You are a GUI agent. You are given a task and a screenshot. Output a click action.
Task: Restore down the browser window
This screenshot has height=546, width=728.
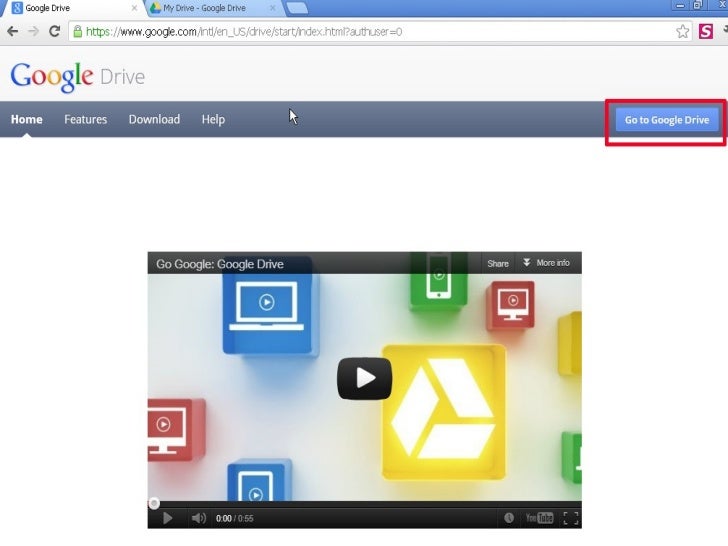coord(697,6)
